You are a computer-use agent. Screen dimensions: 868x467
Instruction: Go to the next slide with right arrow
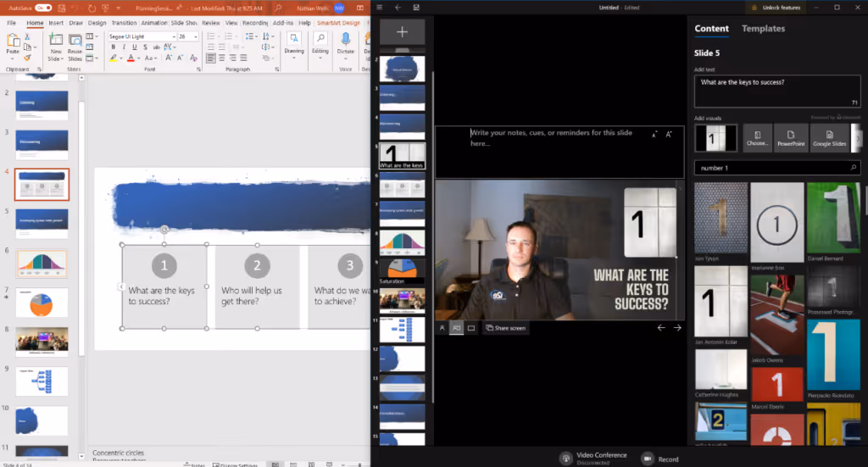coord(677,327)
